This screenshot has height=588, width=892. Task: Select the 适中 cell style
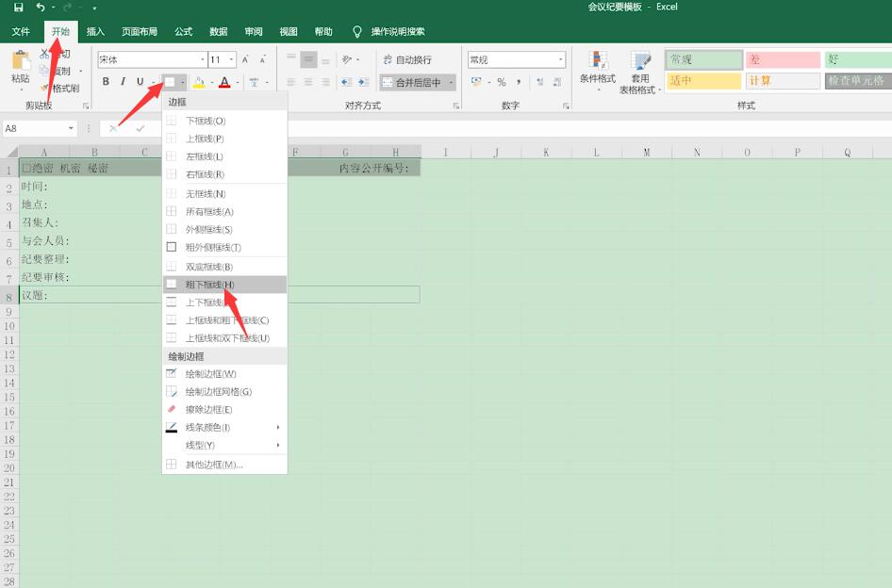pyautogui.click(x=704, y=81)
